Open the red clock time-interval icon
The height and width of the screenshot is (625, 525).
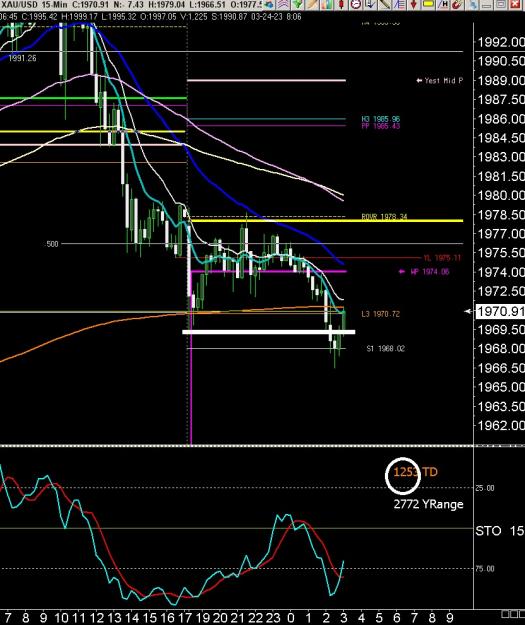(x=356, y=4)
